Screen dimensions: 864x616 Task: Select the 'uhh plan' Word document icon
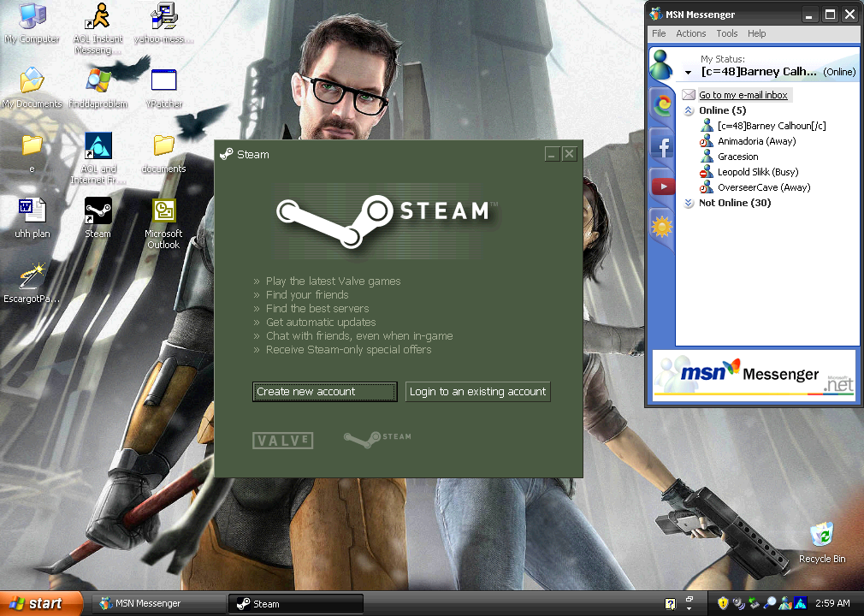pos(32,211)
